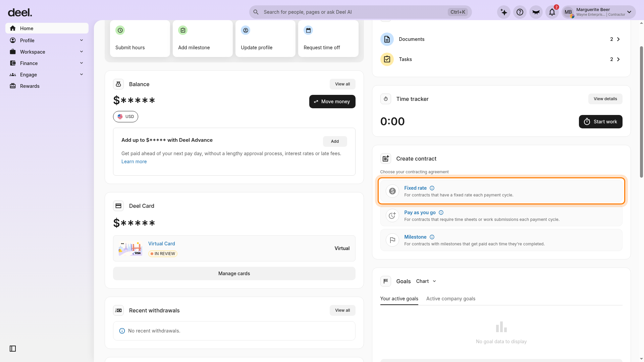Click the Request time off calendar icon
The image size is (644, 362).
[x=308, y=30]
